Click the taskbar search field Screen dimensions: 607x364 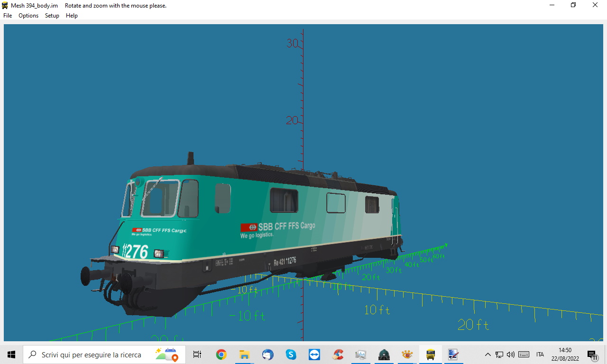104,355
